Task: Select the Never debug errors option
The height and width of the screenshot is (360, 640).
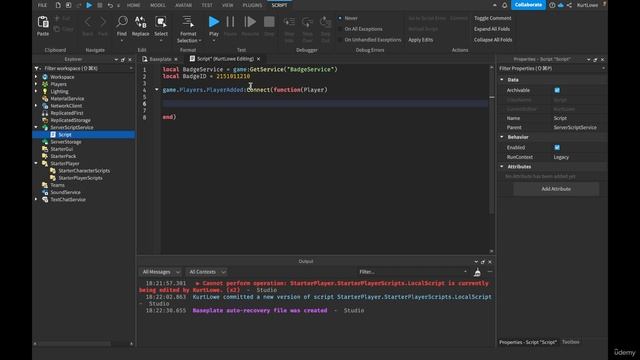Action: click(x=350, y=18)
